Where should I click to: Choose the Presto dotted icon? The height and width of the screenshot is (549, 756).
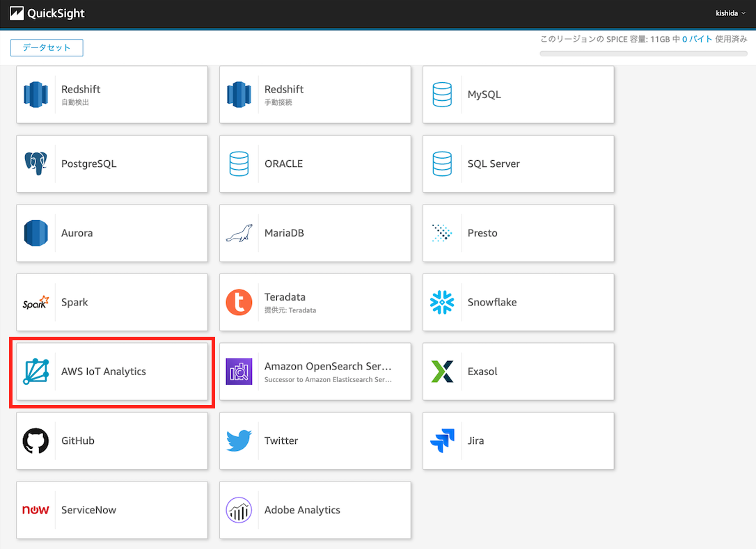pos(441,233)
